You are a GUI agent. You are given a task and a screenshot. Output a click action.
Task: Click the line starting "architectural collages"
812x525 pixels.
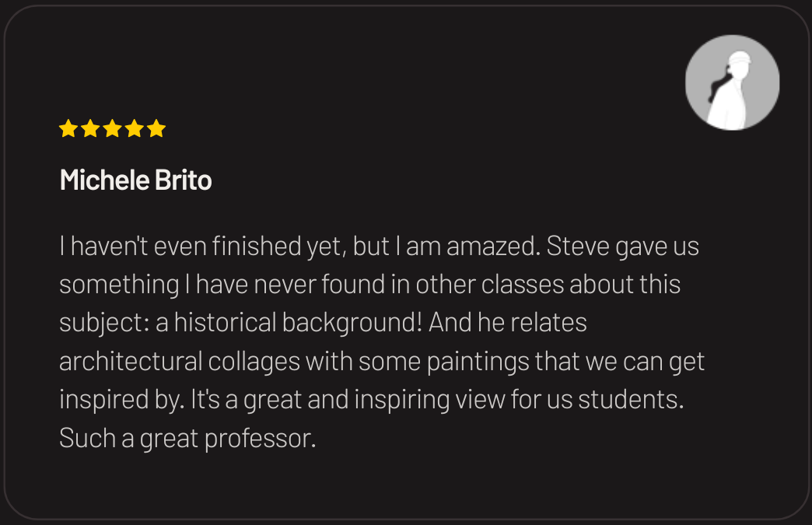point(382,362)
